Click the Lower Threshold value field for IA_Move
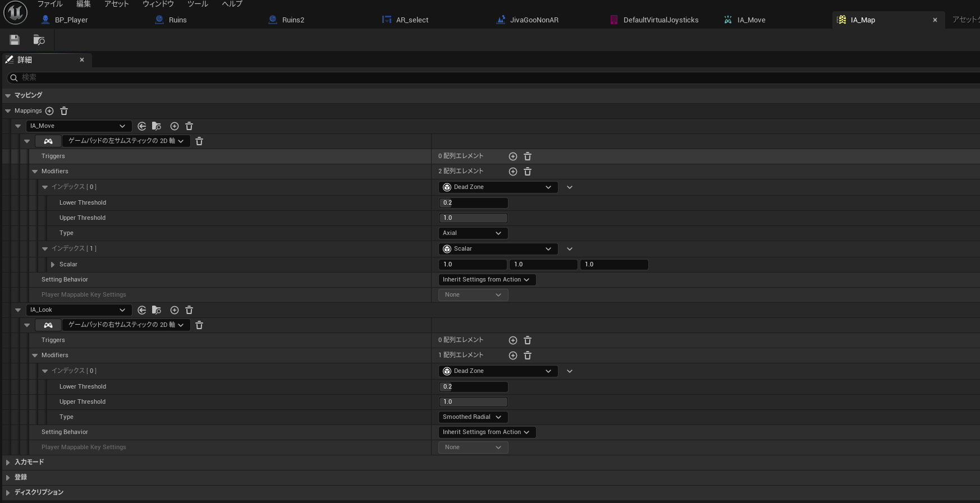Viewport: 980px width, 503px height. coord(473,203)
